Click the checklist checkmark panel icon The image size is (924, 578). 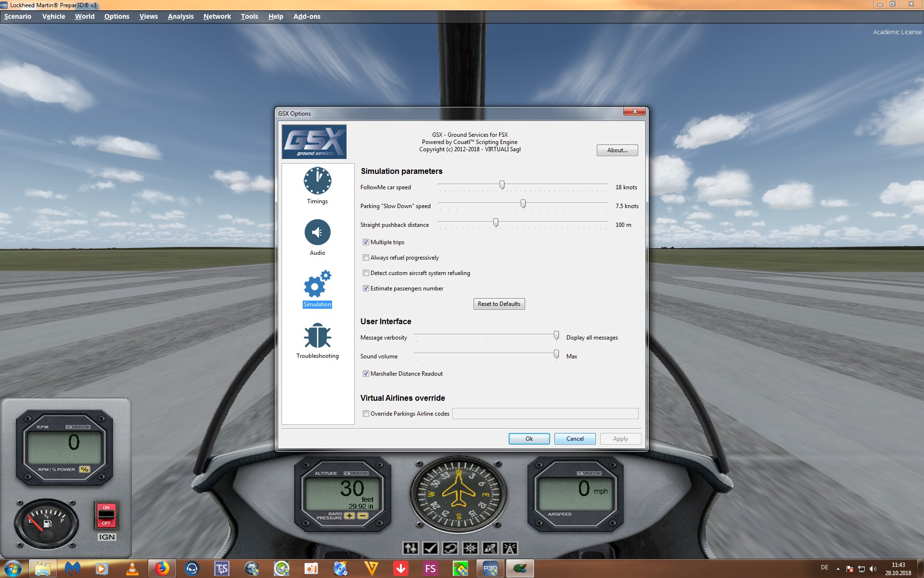click(431, 548)
